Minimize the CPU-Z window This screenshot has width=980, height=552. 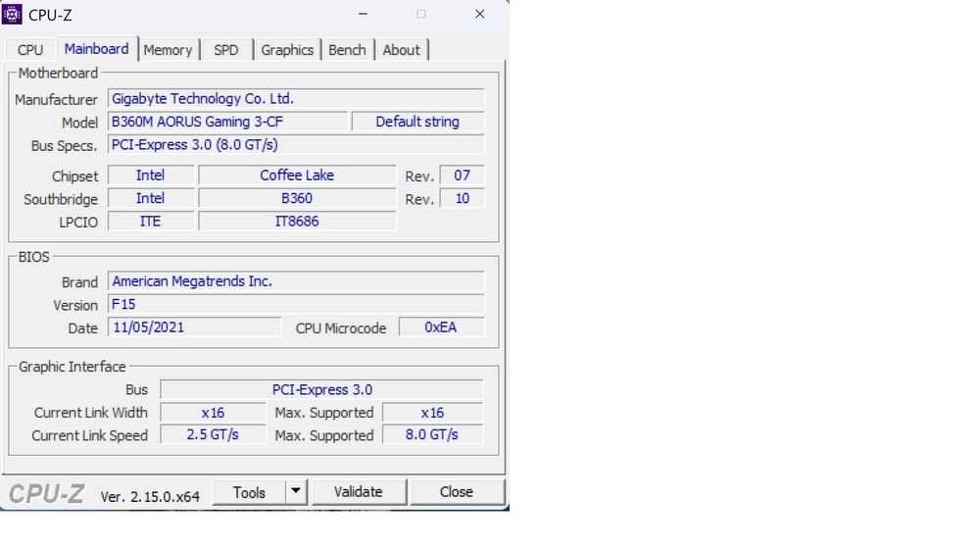[x=363, y=14]
